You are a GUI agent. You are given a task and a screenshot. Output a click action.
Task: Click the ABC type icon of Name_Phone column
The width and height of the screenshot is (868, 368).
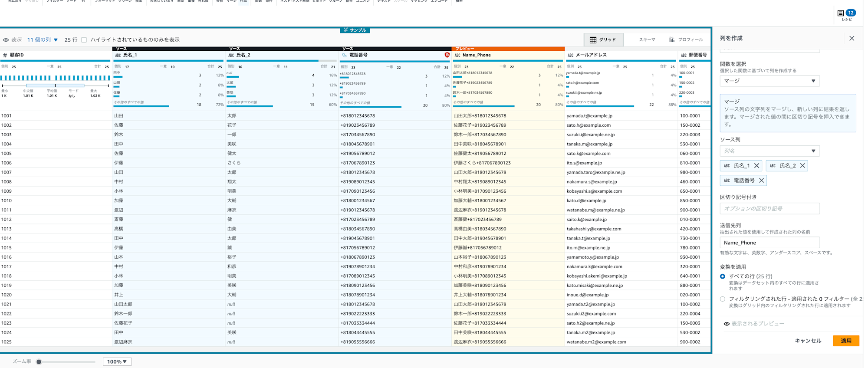[457, 55]
